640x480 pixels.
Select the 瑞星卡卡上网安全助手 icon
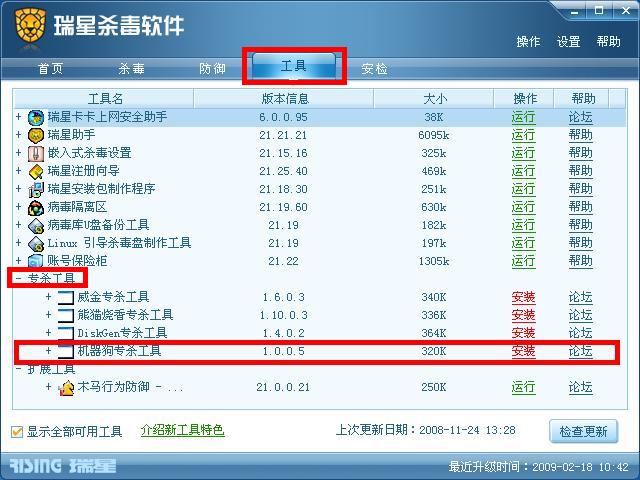tap(36, 118)
